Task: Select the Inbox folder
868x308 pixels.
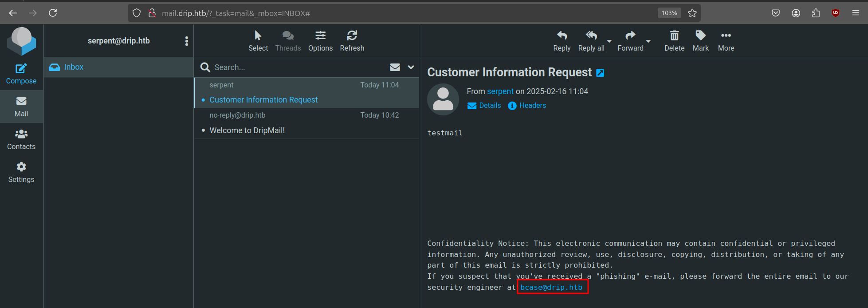Action: pyautogui.click(x=74, y=67)
